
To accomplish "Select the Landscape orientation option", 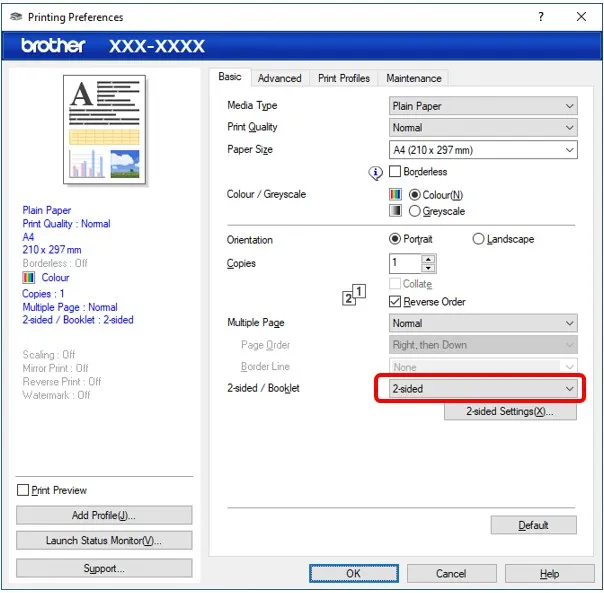I will [478, 240].
